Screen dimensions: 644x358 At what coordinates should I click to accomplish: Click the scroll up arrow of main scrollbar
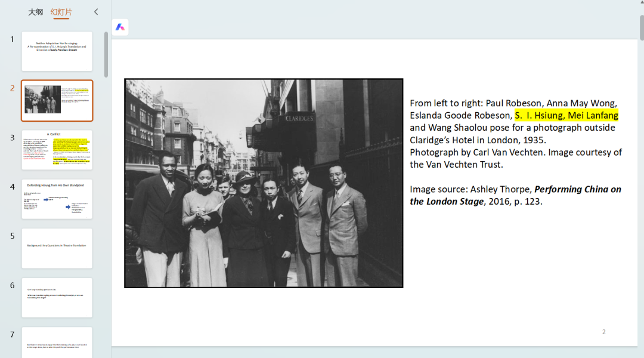click(642, 2)
